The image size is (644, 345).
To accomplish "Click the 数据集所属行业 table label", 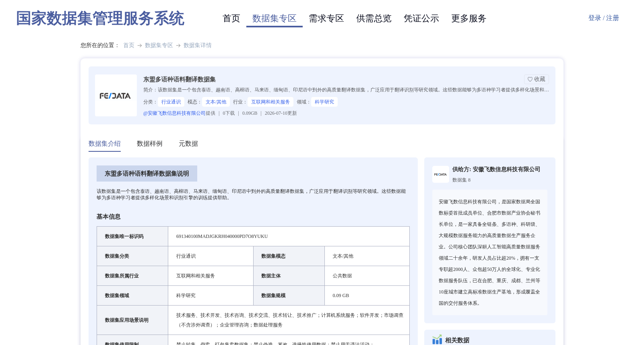I will (122, 276).
